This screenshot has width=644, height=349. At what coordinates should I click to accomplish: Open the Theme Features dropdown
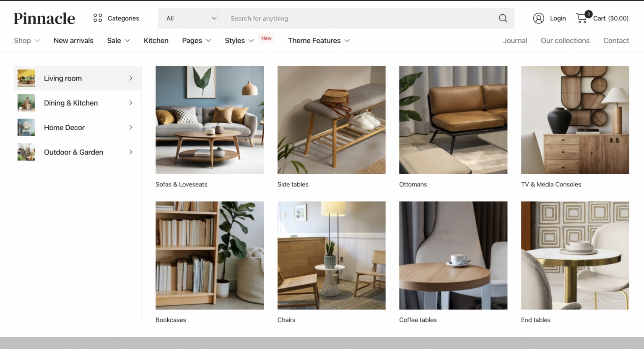point(319,40)
